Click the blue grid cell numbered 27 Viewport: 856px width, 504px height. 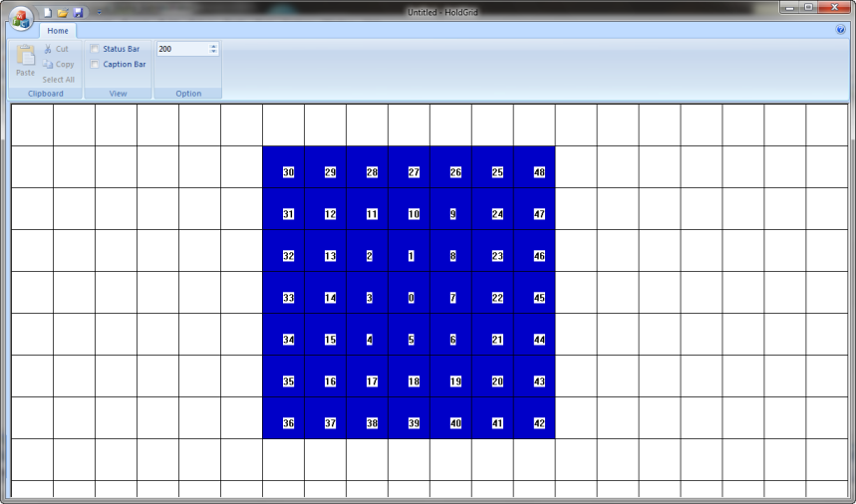pos(409,167)
